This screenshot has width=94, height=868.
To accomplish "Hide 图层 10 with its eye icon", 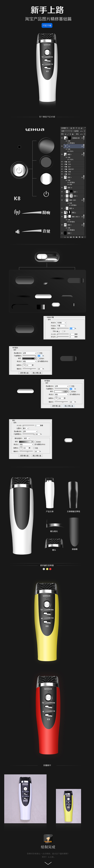I will point(62,188).
